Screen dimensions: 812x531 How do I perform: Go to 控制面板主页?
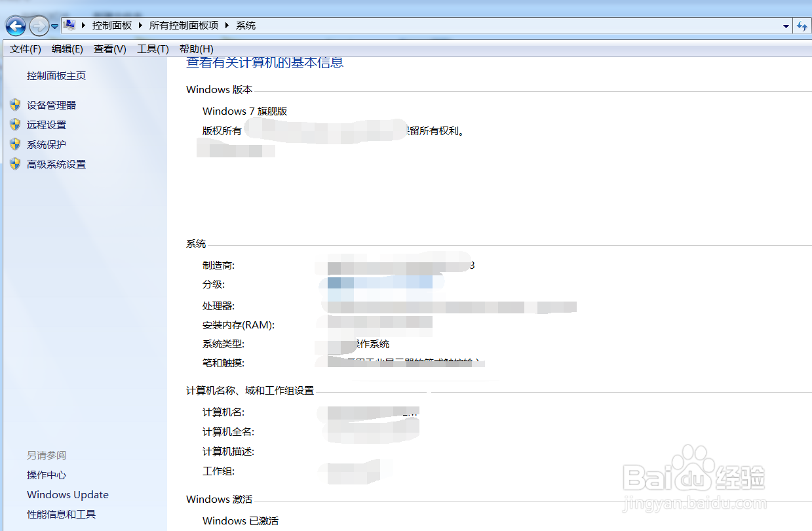tap(56, 76)
